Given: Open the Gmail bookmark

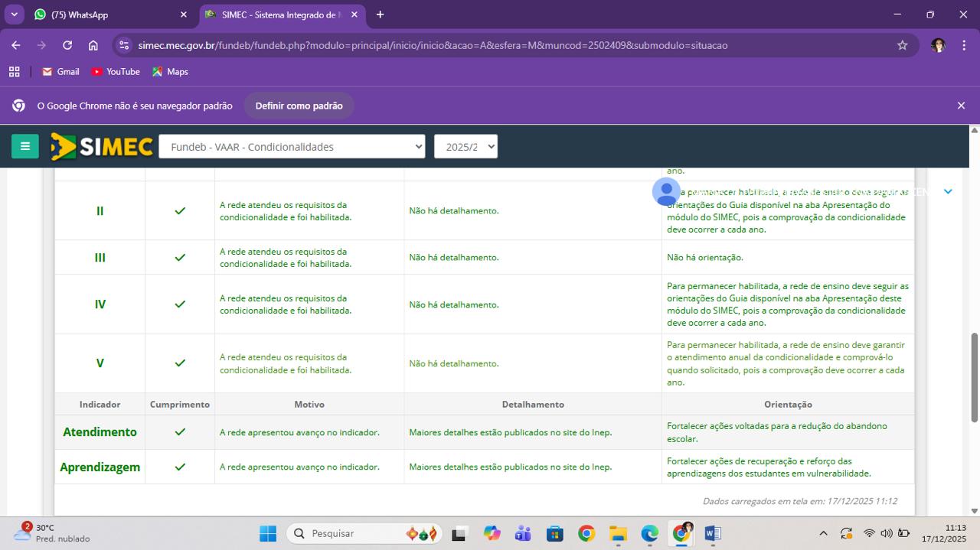Looking at the screenshot, I should point(60,71).
